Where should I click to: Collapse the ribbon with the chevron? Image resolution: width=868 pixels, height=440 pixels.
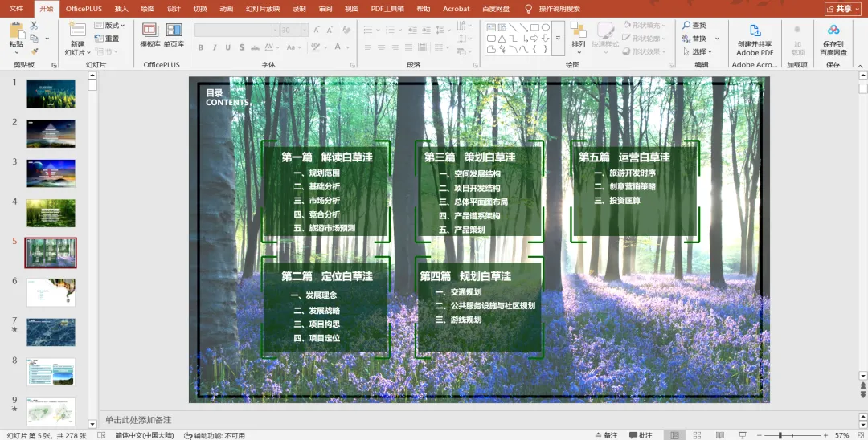click(860, 66)
